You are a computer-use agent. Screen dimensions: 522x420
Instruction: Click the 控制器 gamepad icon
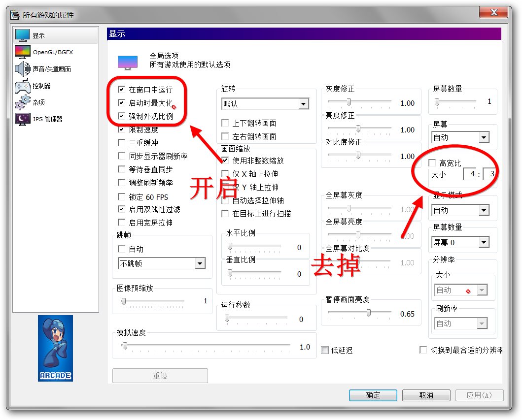23,86
